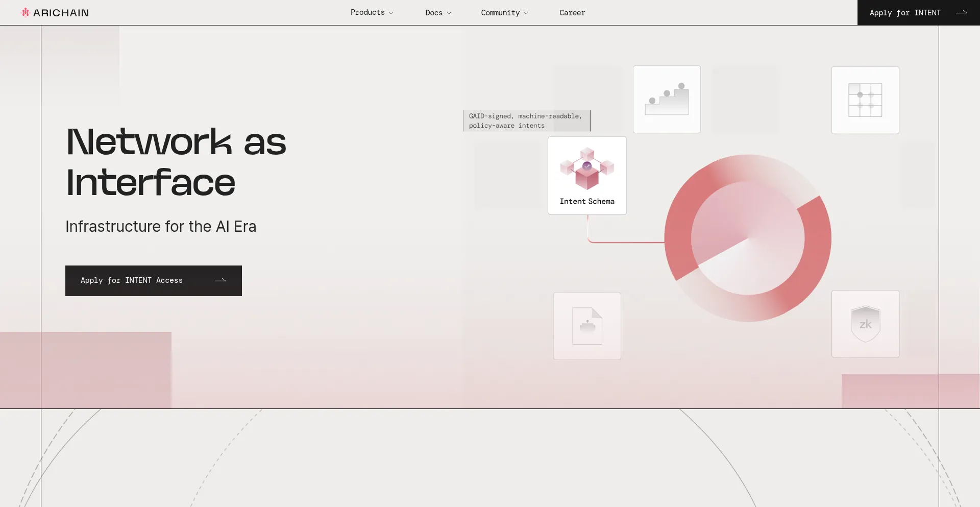
Task: Click Apply for INTENT Access button
Action: 154,281
